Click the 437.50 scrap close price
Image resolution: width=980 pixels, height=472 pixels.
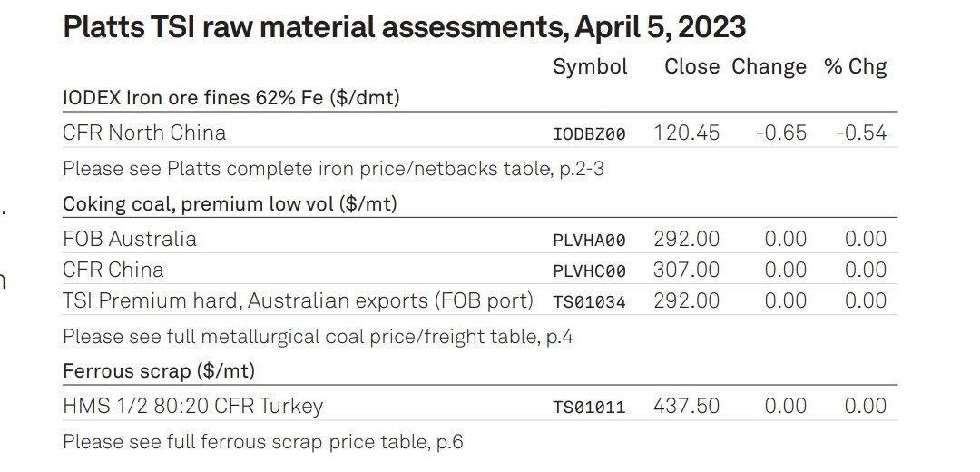coord(686,406)
